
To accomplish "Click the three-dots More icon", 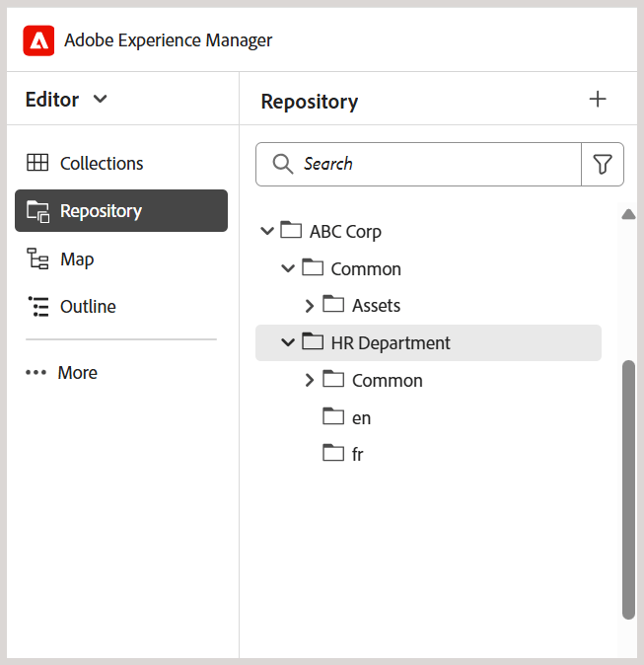I will coord(36,373).
